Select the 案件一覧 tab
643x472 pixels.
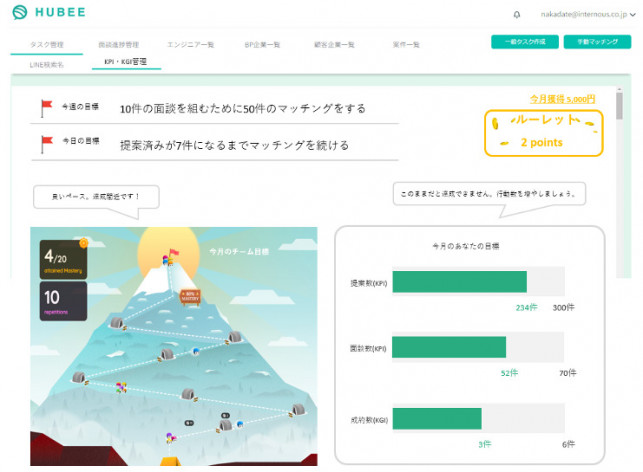405,44
